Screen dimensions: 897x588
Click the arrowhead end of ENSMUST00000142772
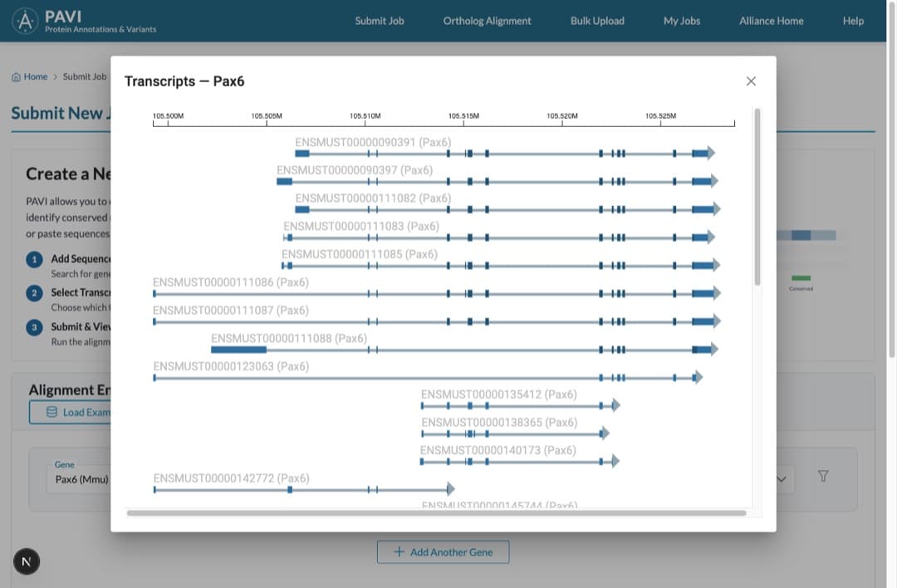click(x=451, y=489)
